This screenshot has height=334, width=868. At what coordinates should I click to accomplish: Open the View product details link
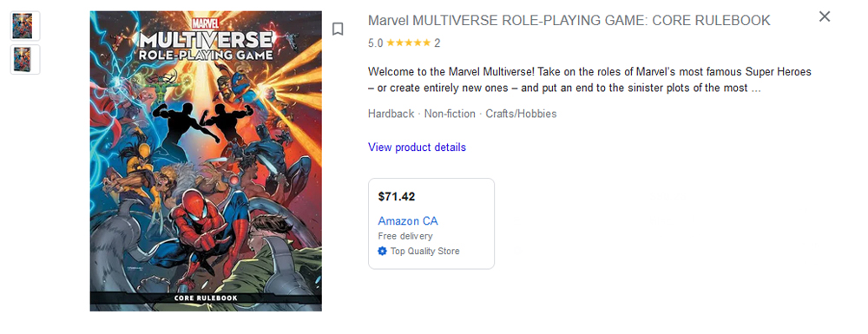point(417,147)
